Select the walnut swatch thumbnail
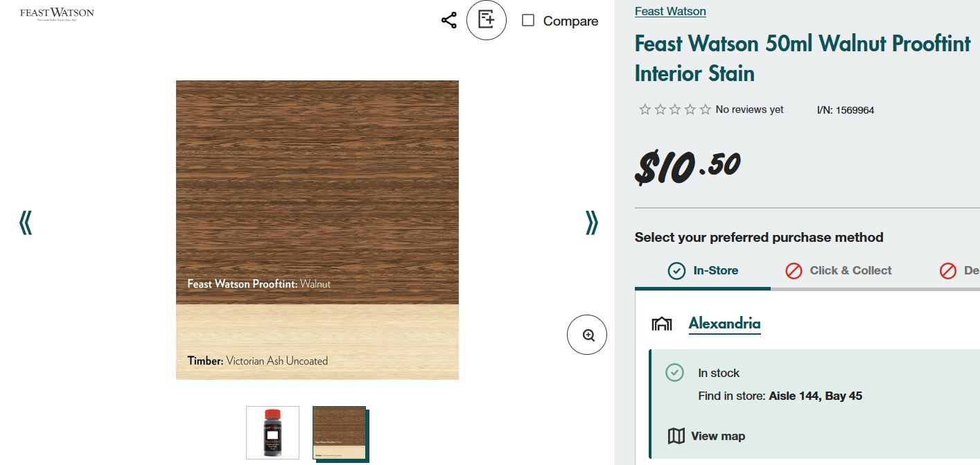 (x=339, y=432)
